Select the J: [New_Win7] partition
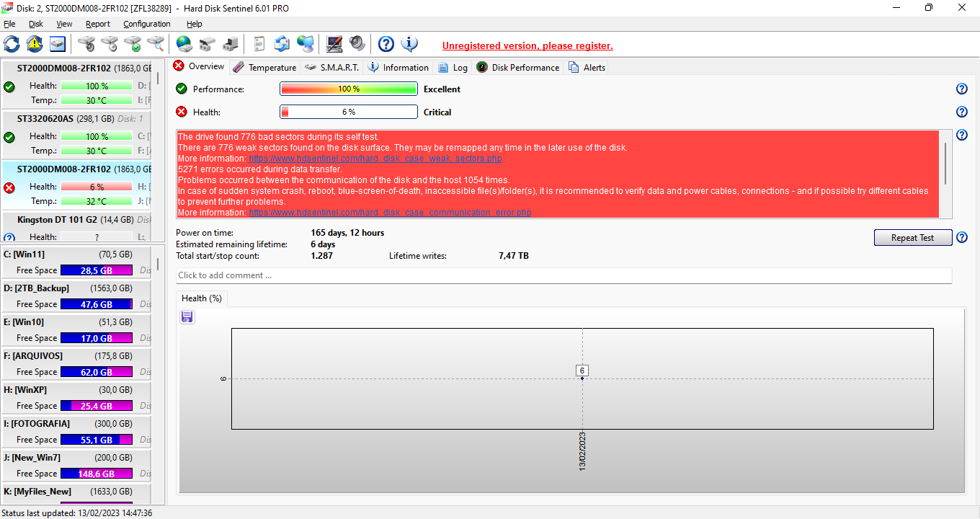Screen dimensions: 980x519 click(76, 466)
